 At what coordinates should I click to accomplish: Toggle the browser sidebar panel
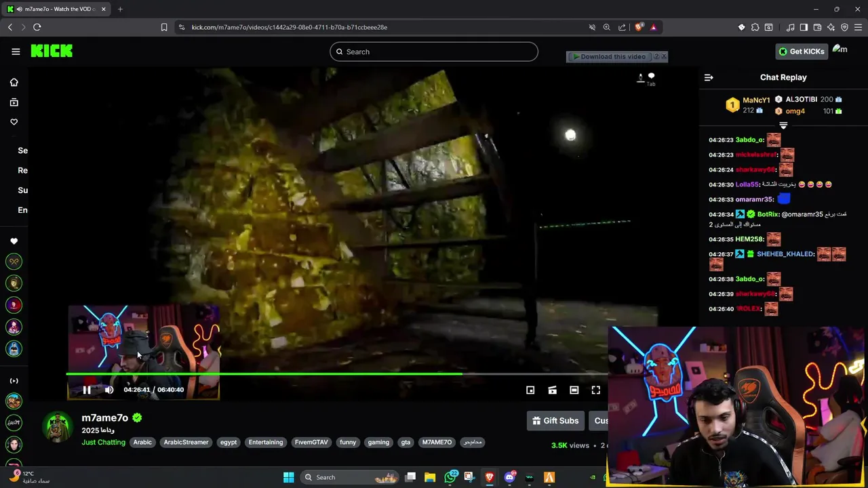pyautogui.click(x=804, y=27)
